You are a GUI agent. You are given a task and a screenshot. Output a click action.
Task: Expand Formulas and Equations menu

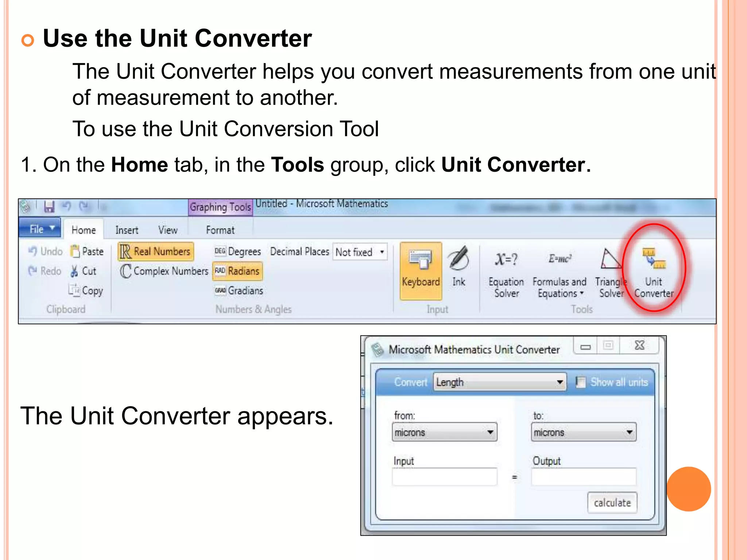coord(560,274)
